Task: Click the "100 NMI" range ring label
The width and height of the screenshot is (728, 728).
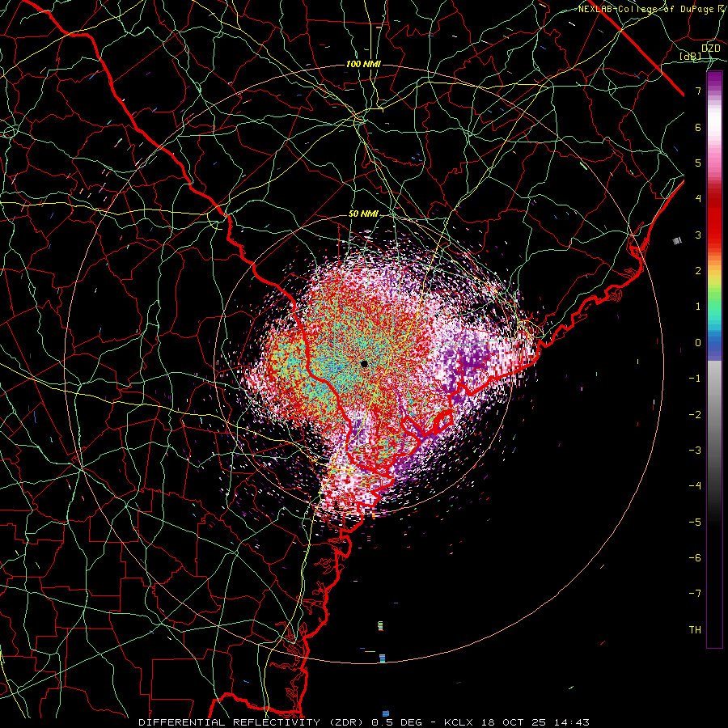Action: (363, 64)
